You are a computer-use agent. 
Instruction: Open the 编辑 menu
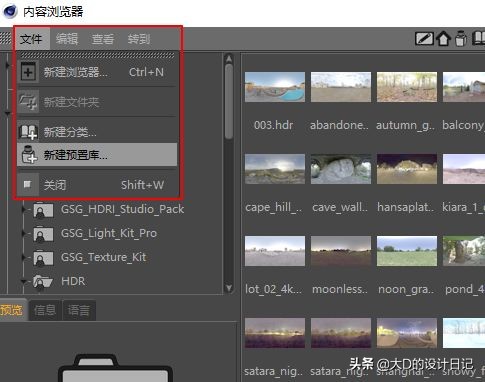pos(67,39)
